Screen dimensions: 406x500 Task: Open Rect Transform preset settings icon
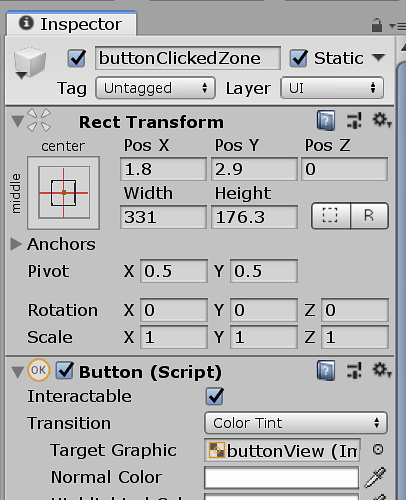354,120
